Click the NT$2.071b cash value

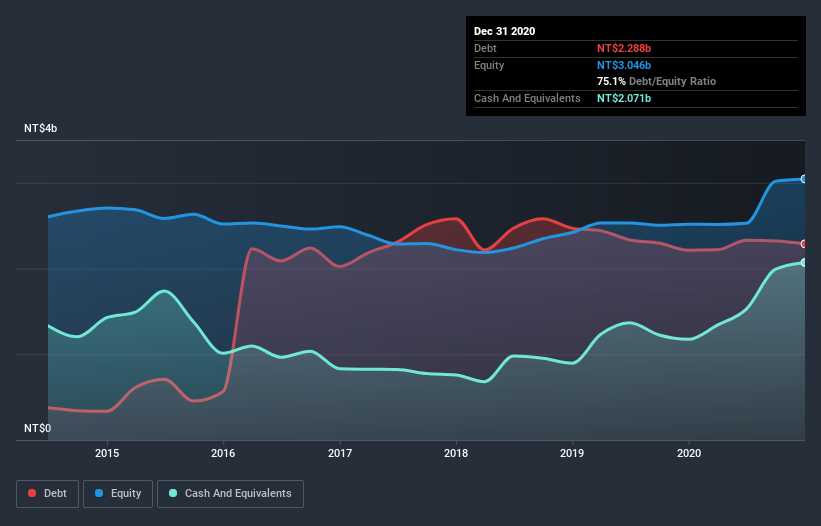pos(624,98)
